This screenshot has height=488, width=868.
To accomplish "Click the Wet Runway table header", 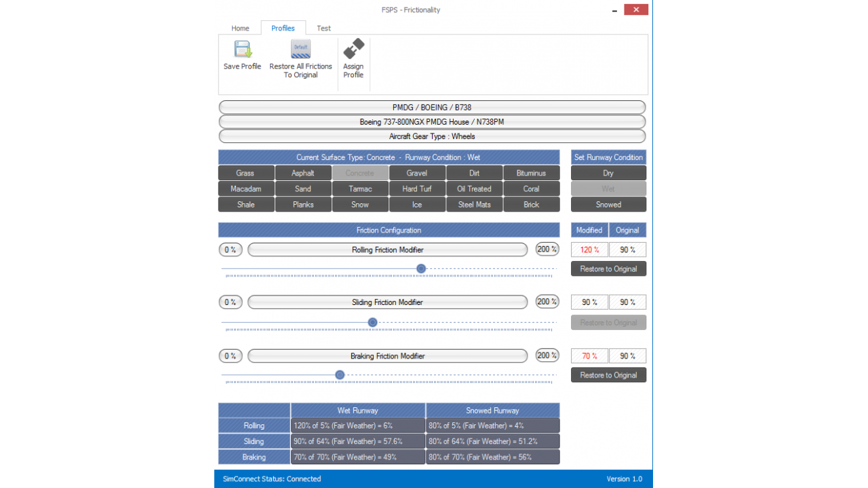I will click(x=358, y=410).
